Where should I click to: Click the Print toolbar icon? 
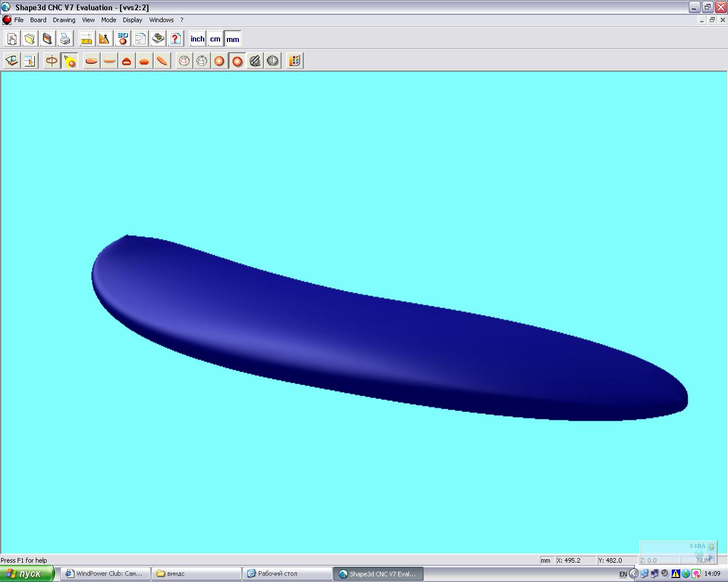[65, 39]
